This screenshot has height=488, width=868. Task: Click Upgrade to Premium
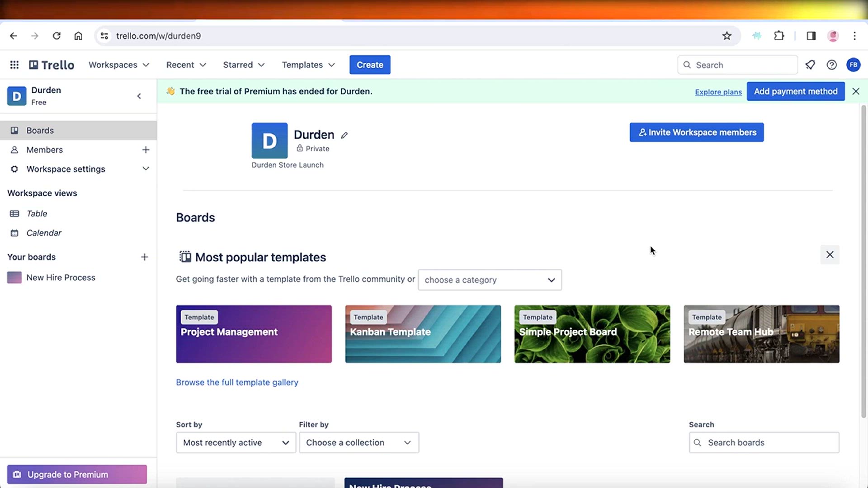click(x=77, y=474)
